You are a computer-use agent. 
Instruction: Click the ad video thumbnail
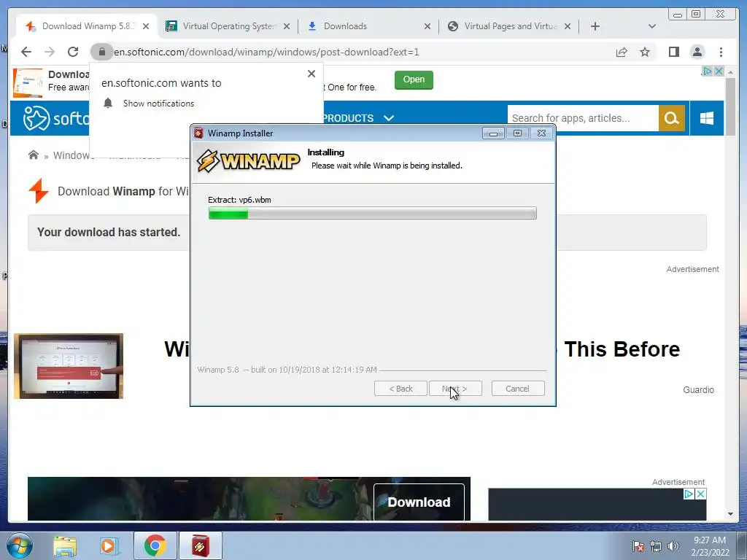[x=69, y=366]
